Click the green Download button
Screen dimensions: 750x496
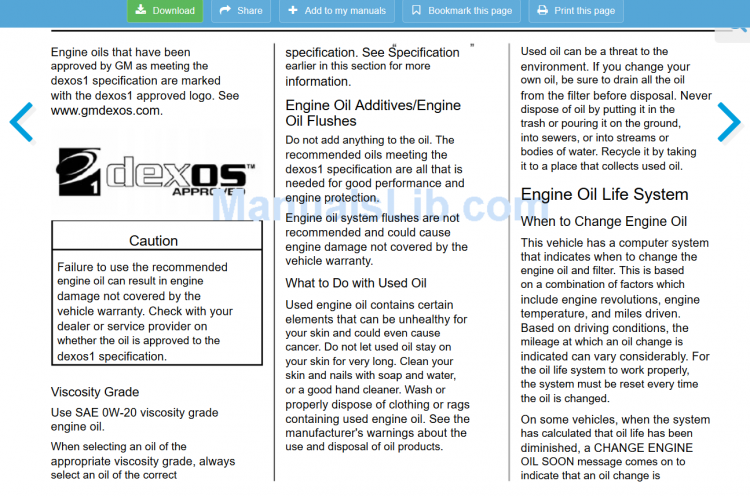[165, 11]
